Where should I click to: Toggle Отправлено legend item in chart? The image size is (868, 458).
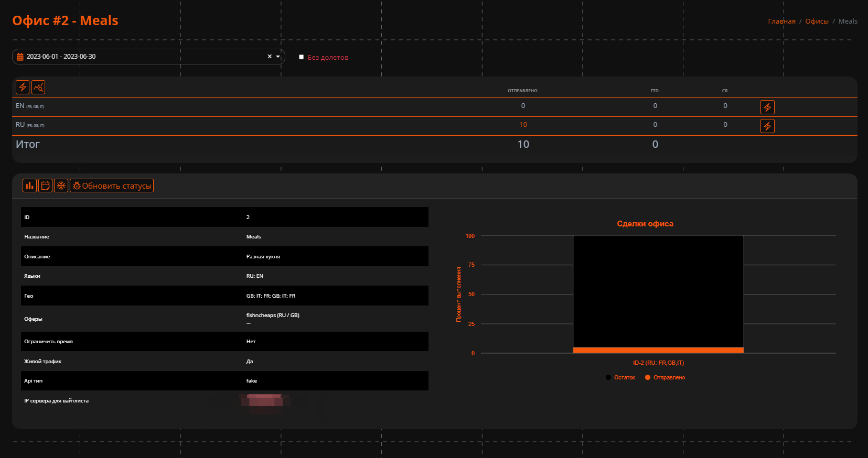tap(665, 377)
